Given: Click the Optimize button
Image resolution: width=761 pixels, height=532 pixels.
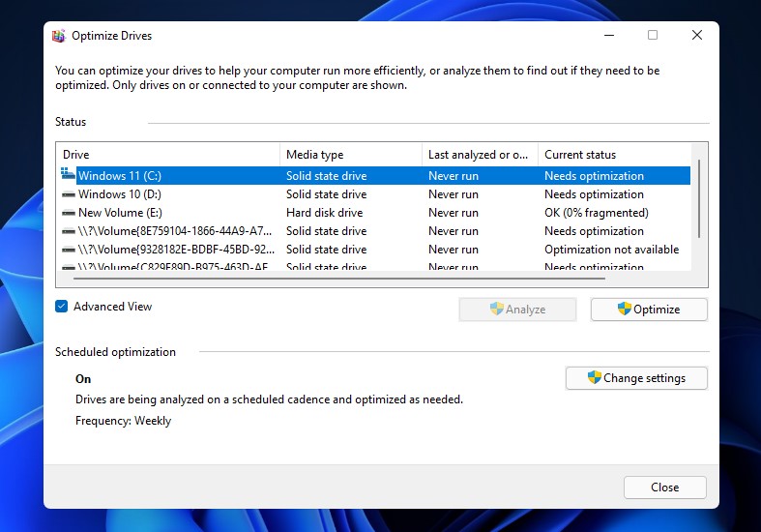Looking at the screenshot, I should click(649, 310).
